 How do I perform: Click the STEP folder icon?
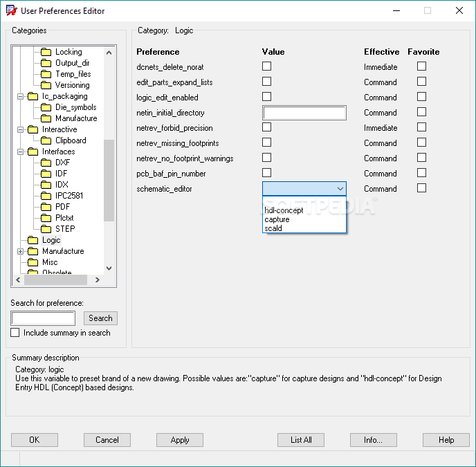pyautogui.click(x=46, y=229)
